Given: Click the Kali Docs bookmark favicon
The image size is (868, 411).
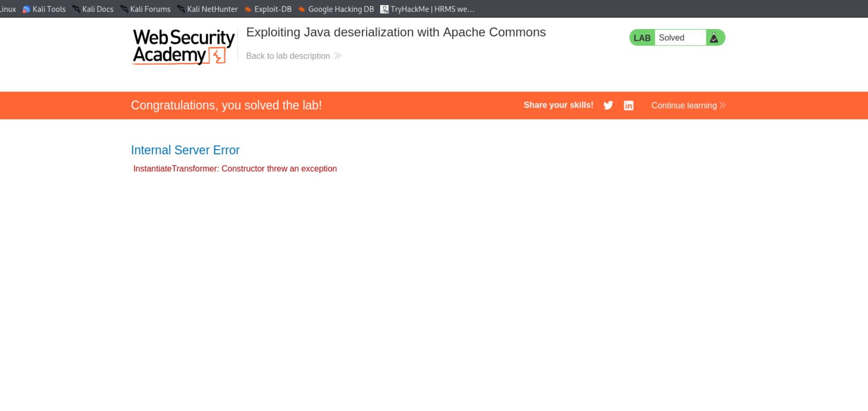Looking at the screenshot, I should click(76, 9).
